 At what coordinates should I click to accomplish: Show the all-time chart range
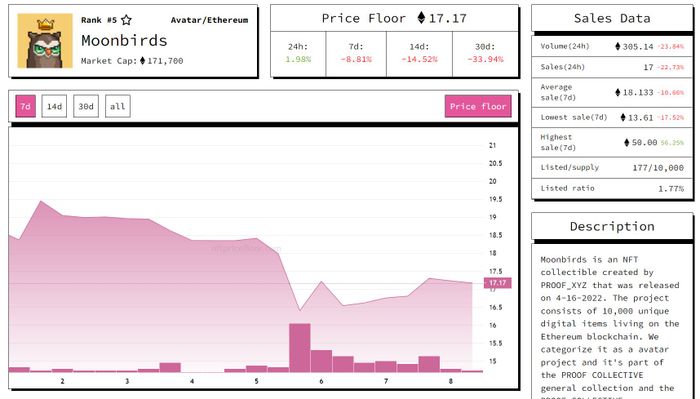(x=118, y=106)
